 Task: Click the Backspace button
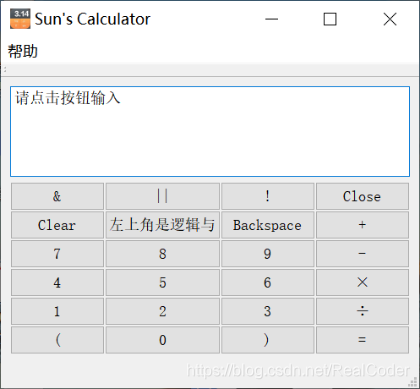pos(268,225)
